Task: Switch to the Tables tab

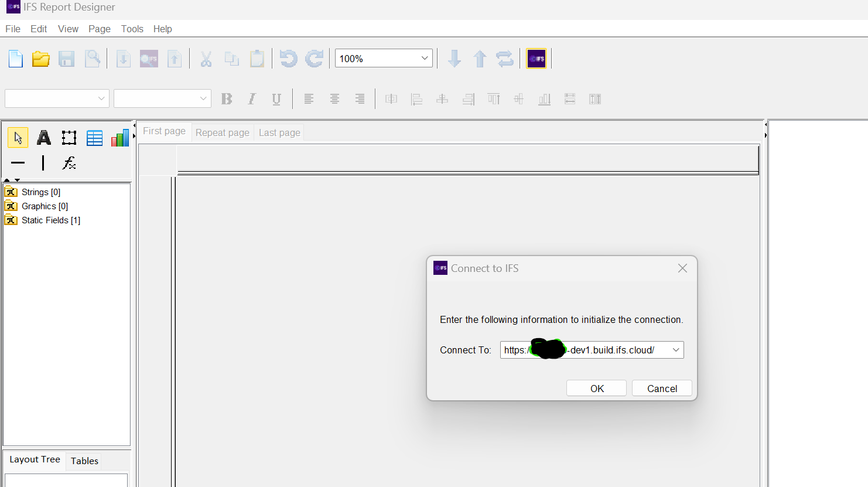Action: click(x=84, y=461)
